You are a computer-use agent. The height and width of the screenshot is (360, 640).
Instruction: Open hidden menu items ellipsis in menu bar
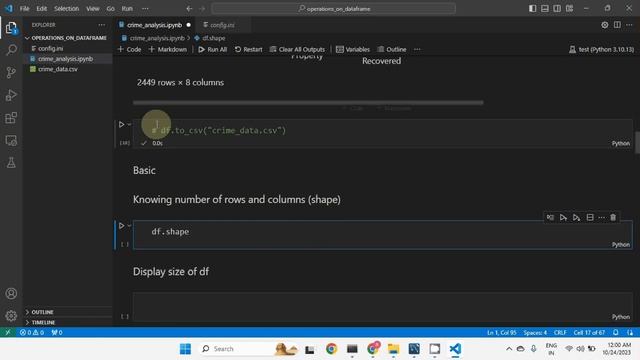click(145, 8)
